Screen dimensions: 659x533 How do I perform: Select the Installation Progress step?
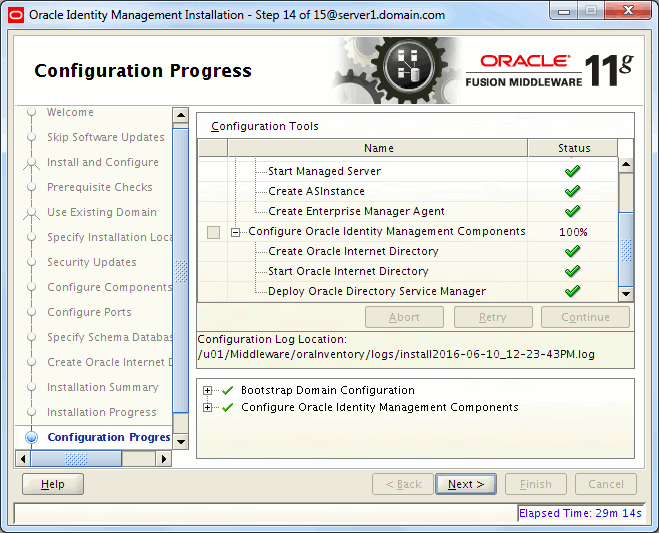pos(101,412)
